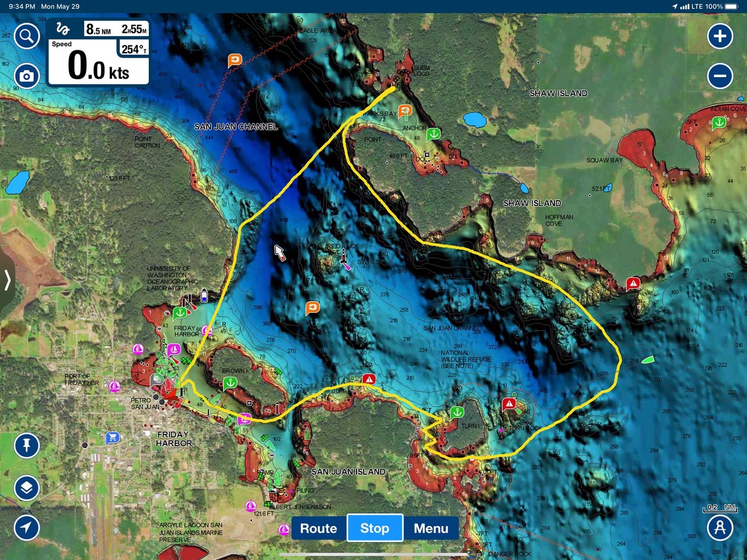Viewport: 747px width, 560px height.
Task: Tap the PARKS BAY label
Action: point(381,114)
